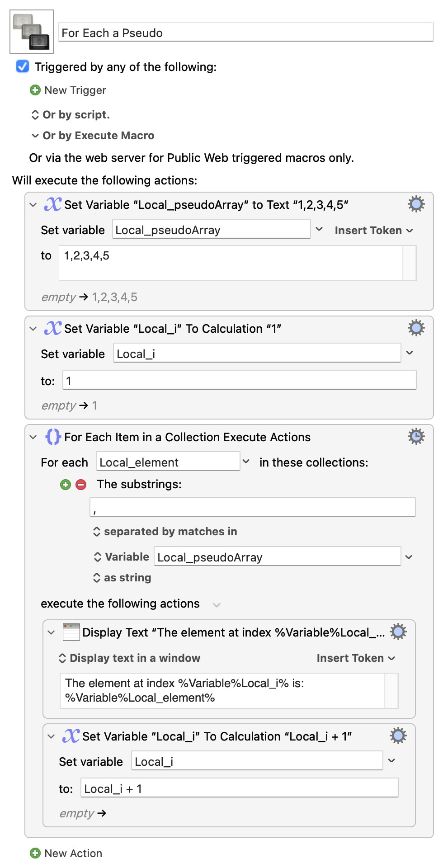The image size is (443, 868).
Task: Collapse the For Each Item action
Action: pyautogui.click(x=33, y=437)
